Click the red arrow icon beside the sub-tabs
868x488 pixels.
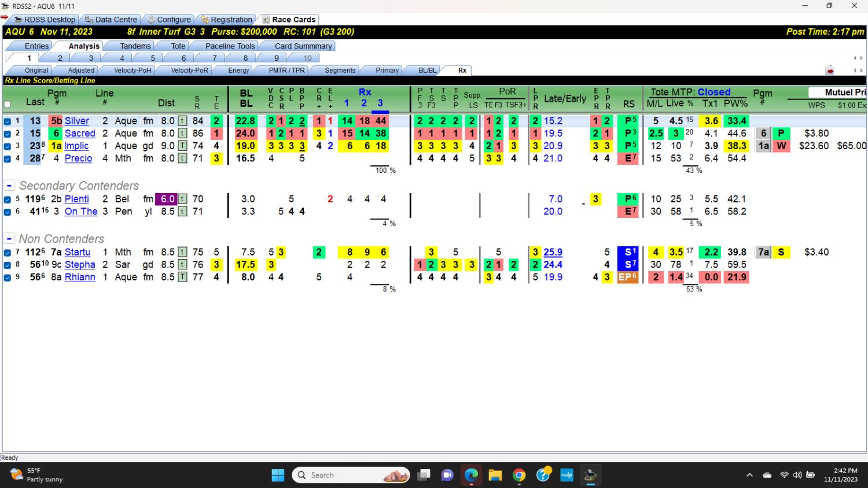click(830, 71)
